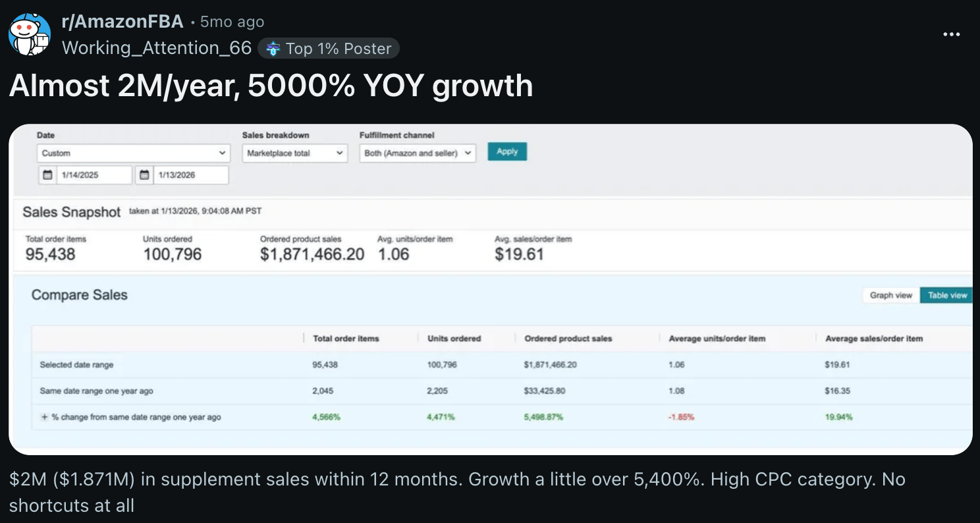Screen dimensions: 980x523
Task: Click the 2,045 prior-year order items cell
Action: click(323, 391)
